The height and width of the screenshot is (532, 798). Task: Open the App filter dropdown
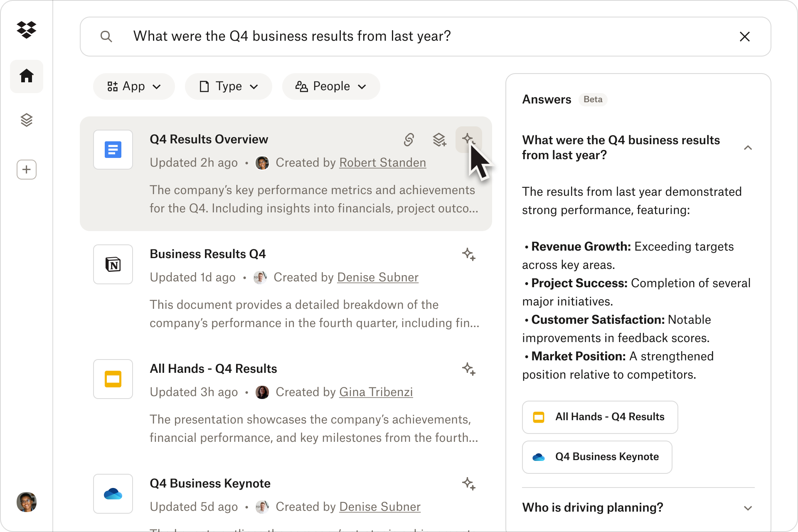pyautogui.click(x=134, y=86)
